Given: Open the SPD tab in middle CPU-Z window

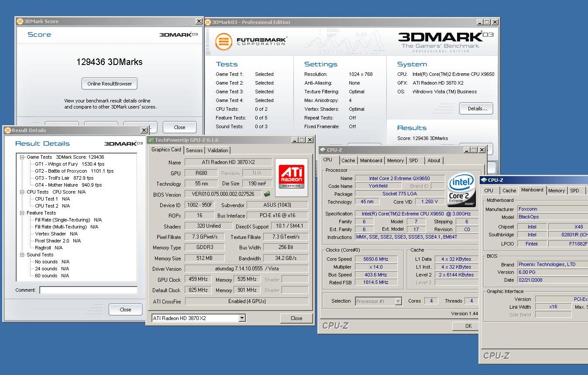Looking at the screenshot, I should (x=413, y=160).
